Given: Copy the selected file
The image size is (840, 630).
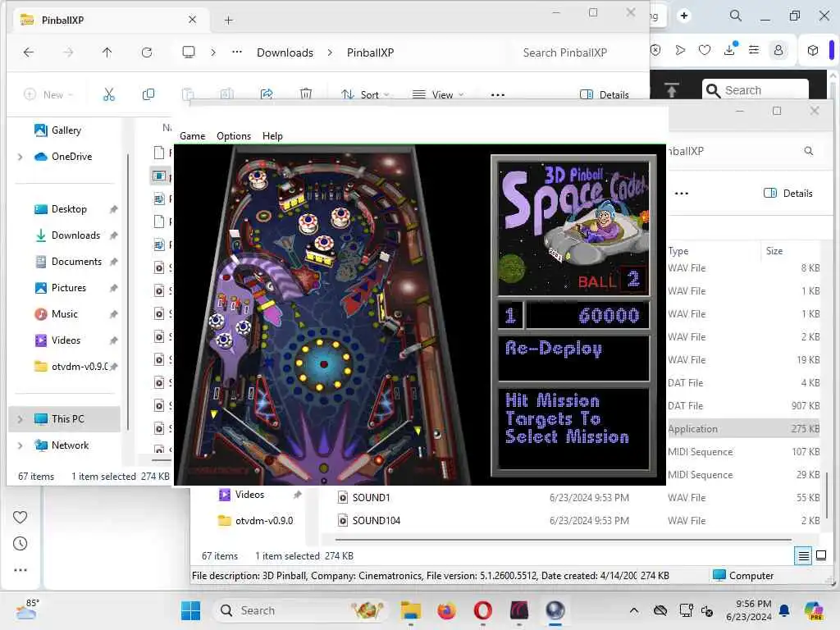Looking at the screenshot, I should [148, 95].
